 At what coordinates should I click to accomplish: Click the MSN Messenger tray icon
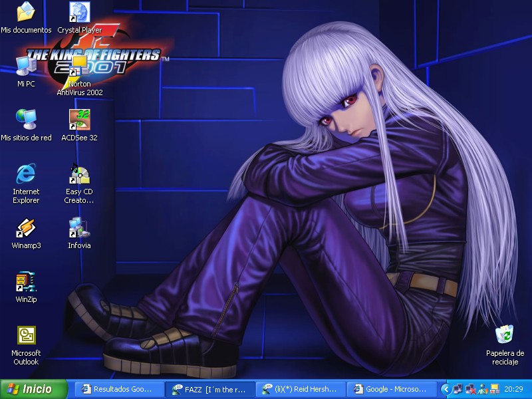click(x=483, y=389)
